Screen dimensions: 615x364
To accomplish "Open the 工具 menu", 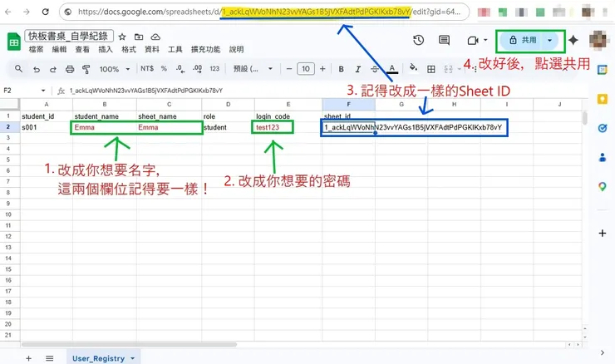I will [x=175, y=49].
